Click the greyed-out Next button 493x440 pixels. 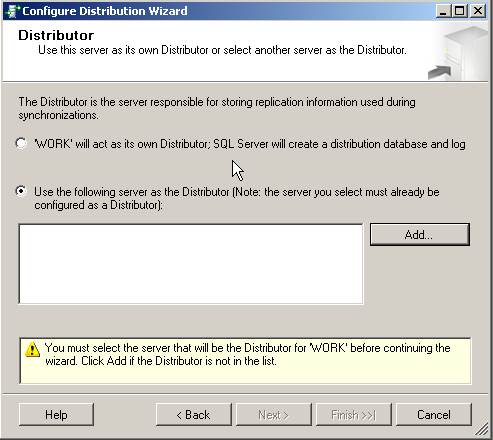(274, 415)
